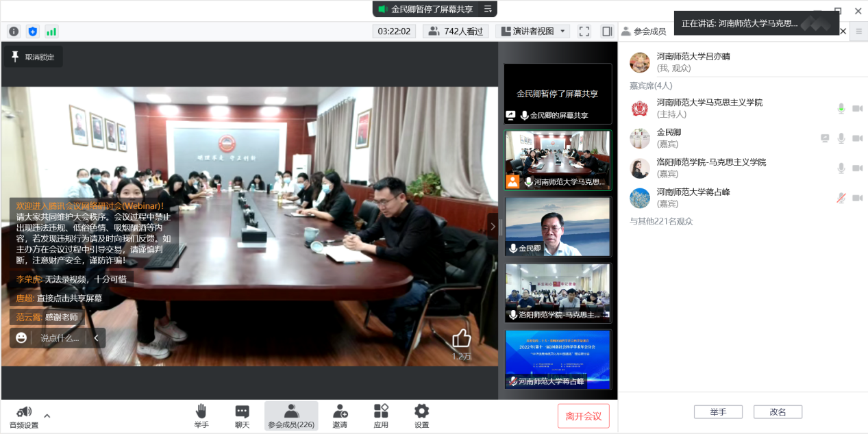Viewport: 868px width, 434px height.
Task: Toggle 参会成员 participants panel
Action: click(x=291, y=416)
